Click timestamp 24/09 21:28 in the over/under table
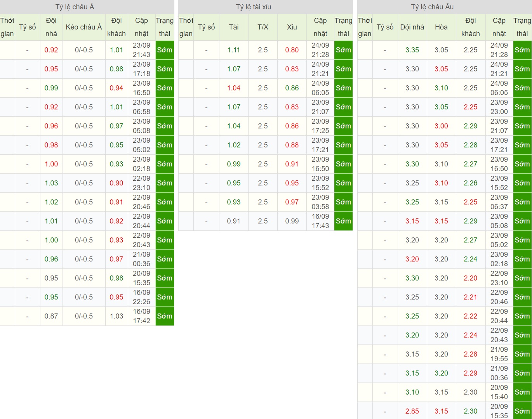 click(x=320, y=50)
